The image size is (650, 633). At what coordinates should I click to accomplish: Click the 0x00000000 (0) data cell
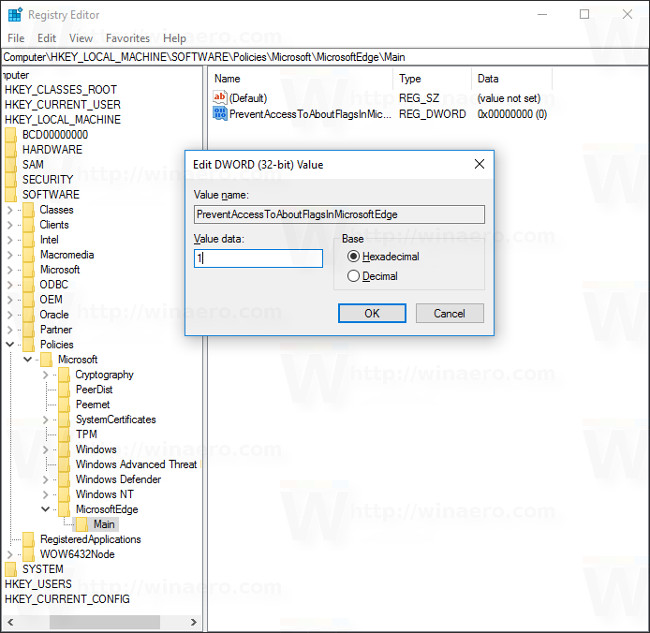coord(512,114)
